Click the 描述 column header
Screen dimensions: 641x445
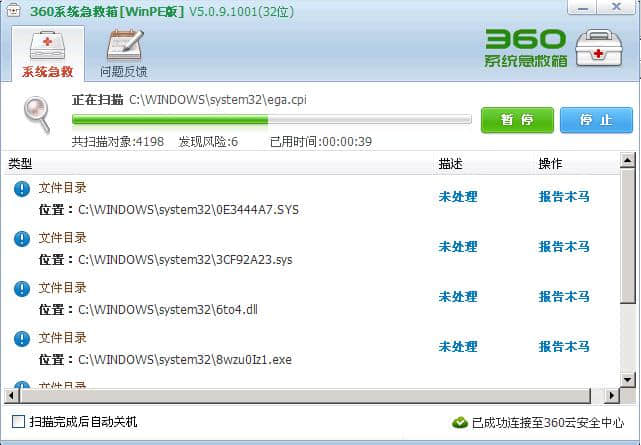[450, 164]
